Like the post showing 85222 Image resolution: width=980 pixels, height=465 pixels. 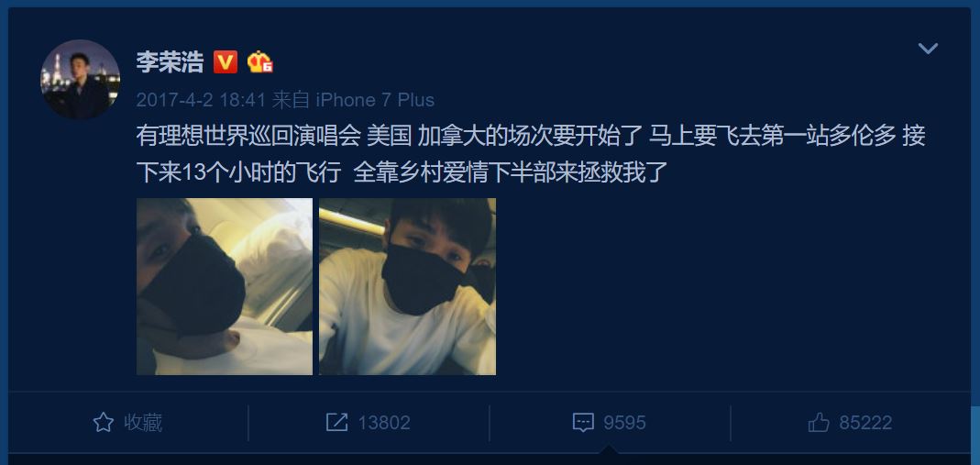point(865,423)
